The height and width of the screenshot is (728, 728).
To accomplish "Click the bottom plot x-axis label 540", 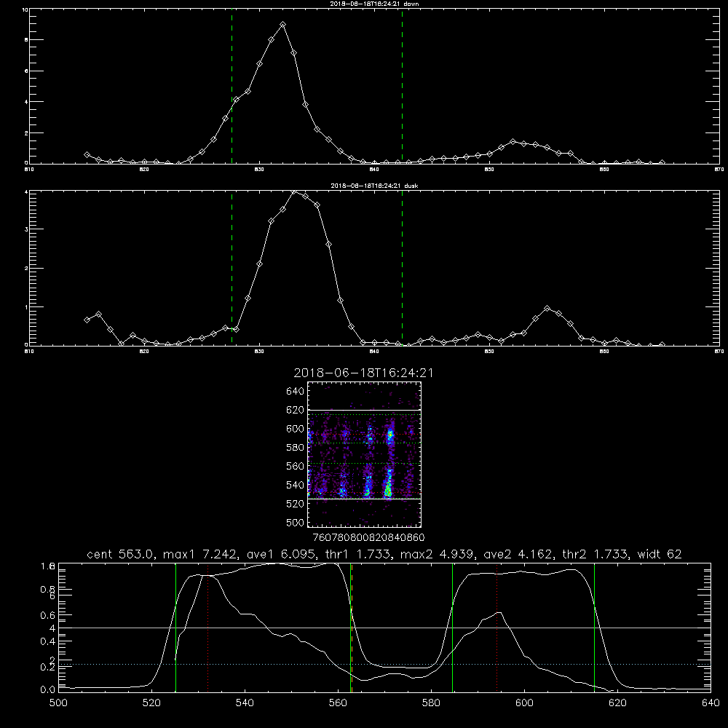I will pos(245,703).
